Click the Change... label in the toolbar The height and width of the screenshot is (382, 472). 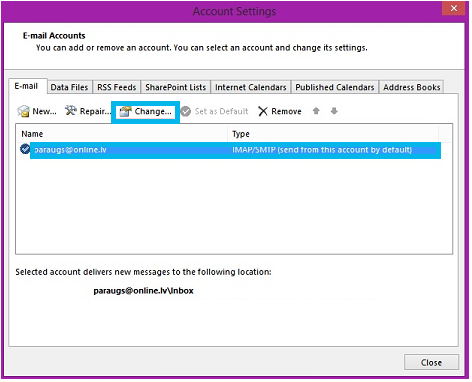153,111
